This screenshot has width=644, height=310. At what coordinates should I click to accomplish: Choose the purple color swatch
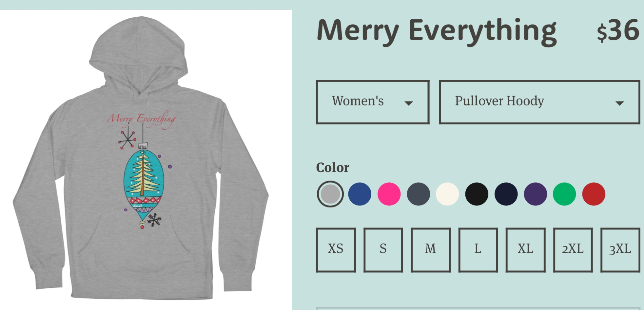[x=535, y=194]
